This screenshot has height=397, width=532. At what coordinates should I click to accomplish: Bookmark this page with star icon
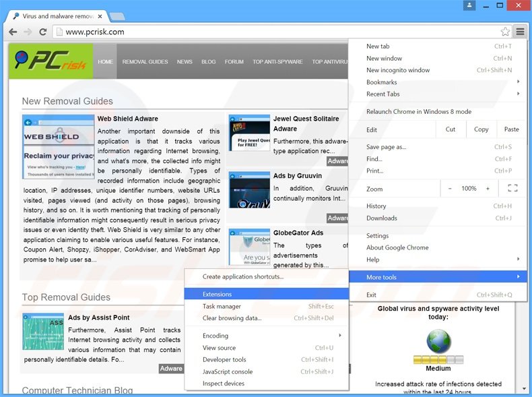pos(505,32)
